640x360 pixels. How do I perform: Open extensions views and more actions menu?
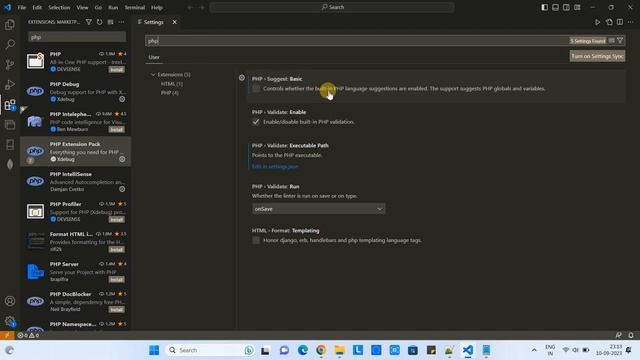coord(121,22)
